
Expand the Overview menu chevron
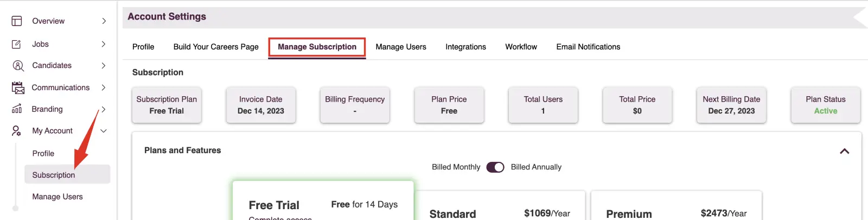(104, 21)
